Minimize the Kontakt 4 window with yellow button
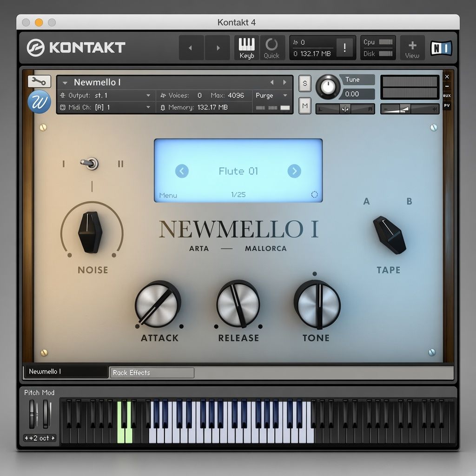 (39, 22)
